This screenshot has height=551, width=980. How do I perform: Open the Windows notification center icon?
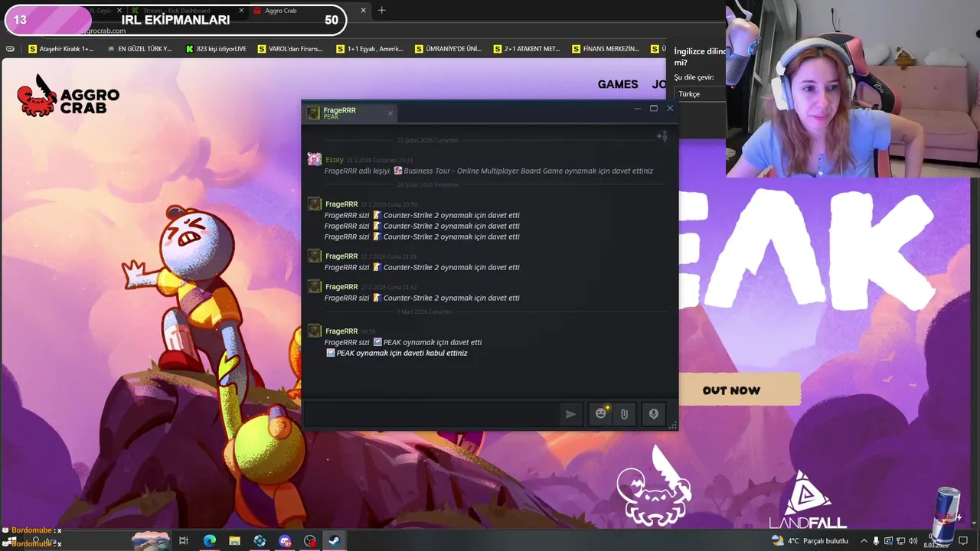click(x=963, y=541)
